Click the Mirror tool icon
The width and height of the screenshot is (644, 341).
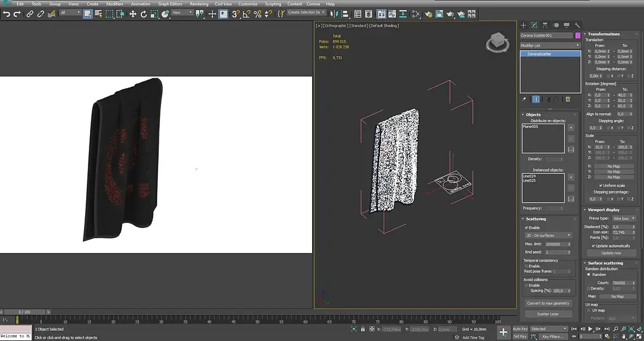click(x=334, y=14)
